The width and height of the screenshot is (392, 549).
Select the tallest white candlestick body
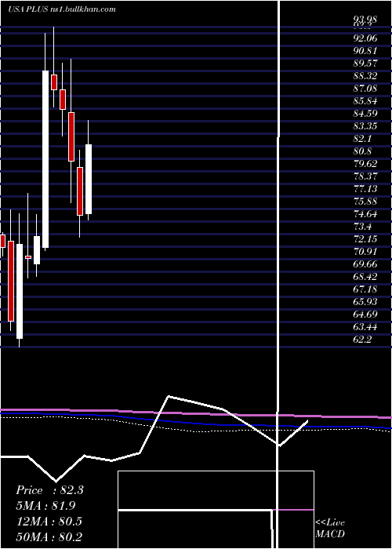click(45, 159)
